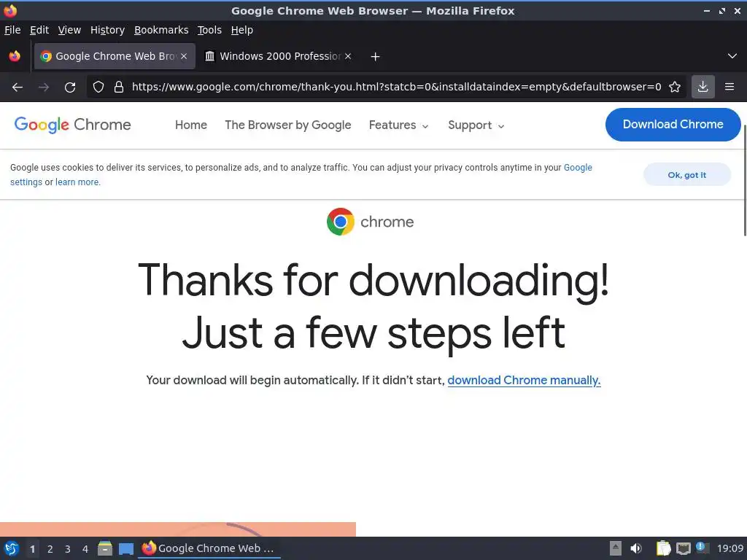This screenshot has width=747, height=560.
Task: Close the Google Chrome Web Browser tab
Action: pos(184,56)
